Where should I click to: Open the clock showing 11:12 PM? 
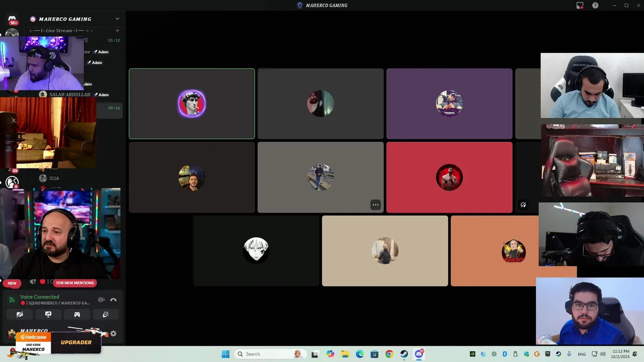point(620,354)
